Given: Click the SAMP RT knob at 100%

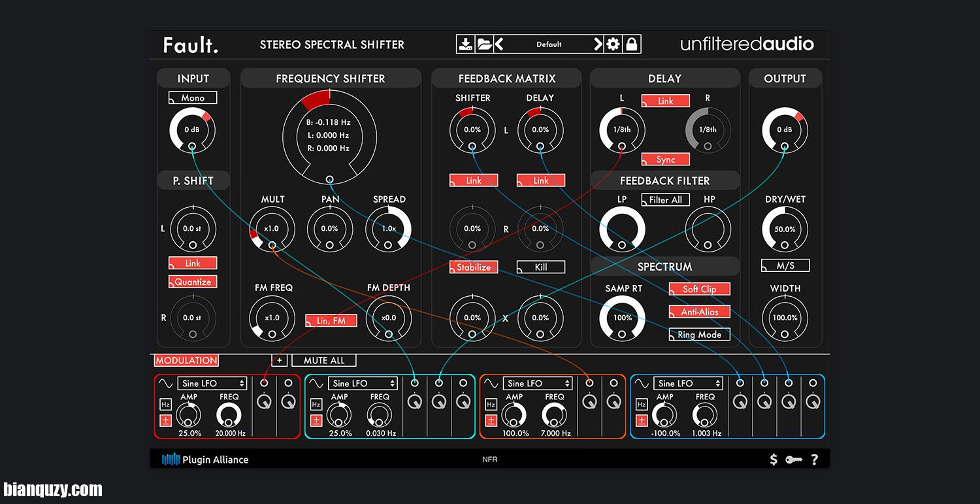Looking at the screenshot, I should pyautogui.click(x=622, y=318).
